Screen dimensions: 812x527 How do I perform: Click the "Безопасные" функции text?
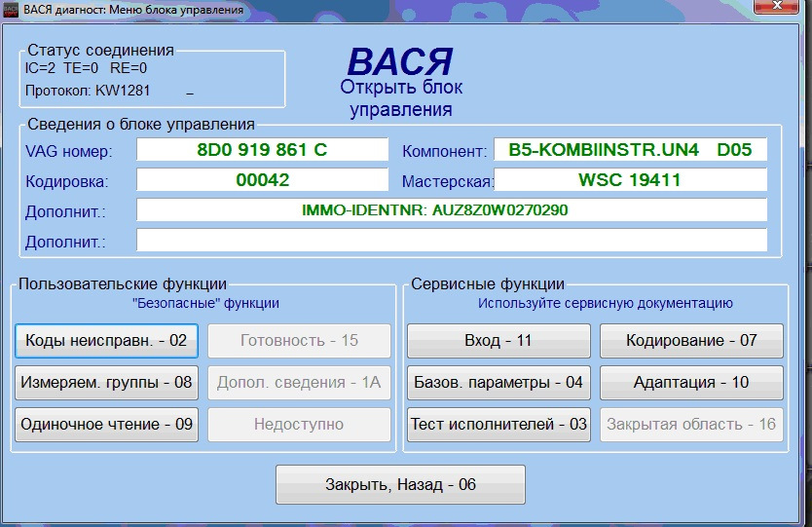pyautogui.click(x=205, y=303)
